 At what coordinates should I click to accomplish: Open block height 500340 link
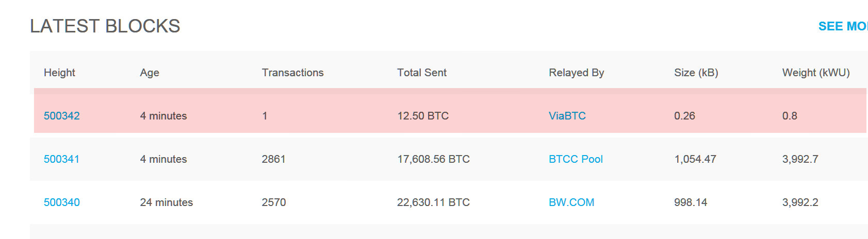[62, 202]
